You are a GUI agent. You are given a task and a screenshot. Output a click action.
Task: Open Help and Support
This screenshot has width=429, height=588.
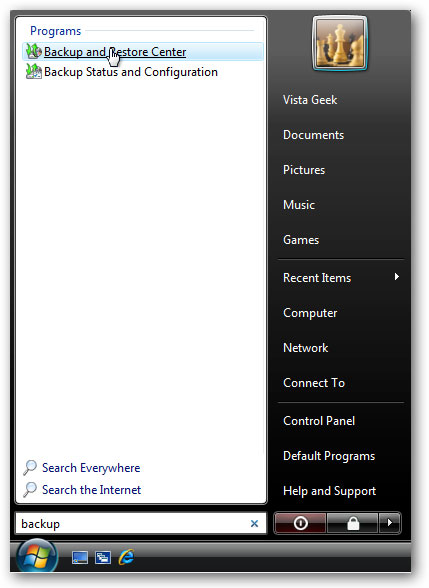[329, 491]
